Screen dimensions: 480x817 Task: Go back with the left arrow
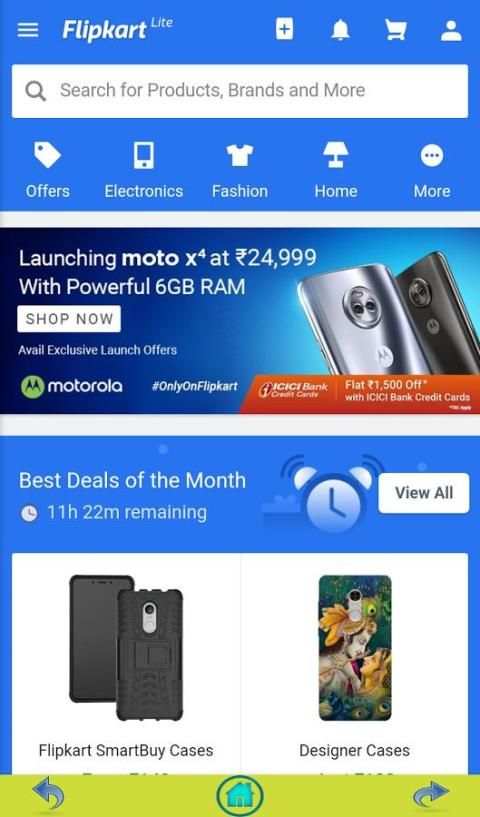click(49, 796)
